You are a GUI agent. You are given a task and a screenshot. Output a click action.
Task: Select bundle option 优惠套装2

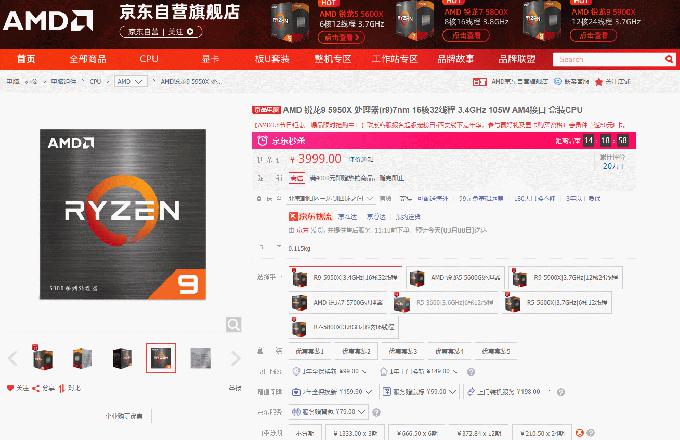pos(356,351)
